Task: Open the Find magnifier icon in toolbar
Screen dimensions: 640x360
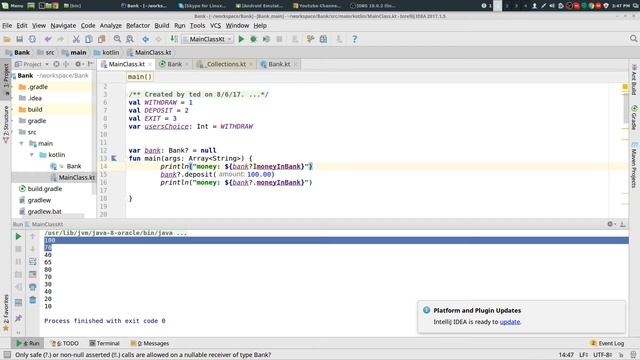Action: [x=117, y=39]
